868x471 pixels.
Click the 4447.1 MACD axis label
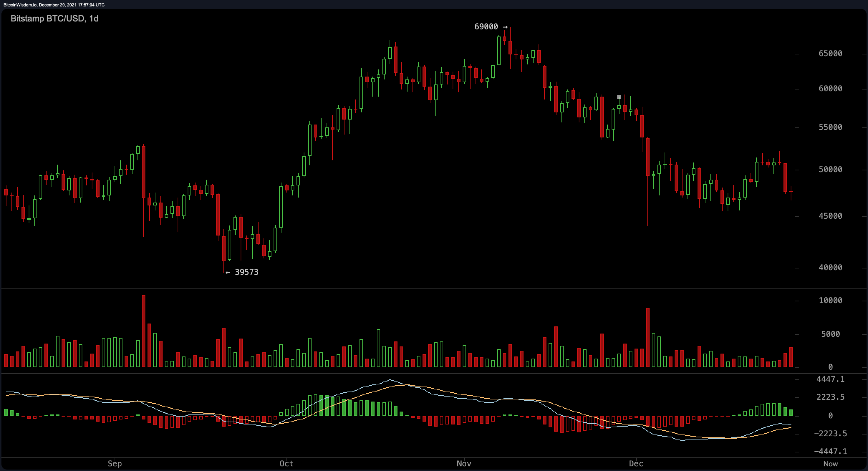pyautogui.click(x=830, y=379)
